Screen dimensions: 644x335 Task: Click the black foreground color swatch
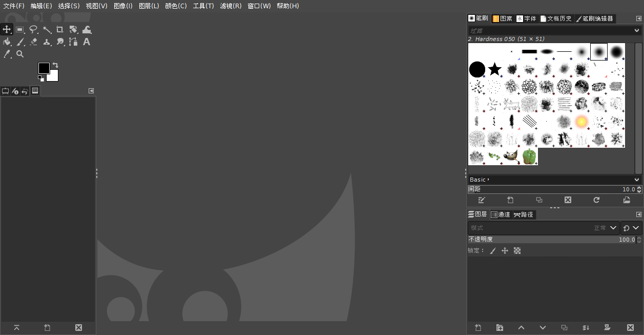click(x=44, y=68)
